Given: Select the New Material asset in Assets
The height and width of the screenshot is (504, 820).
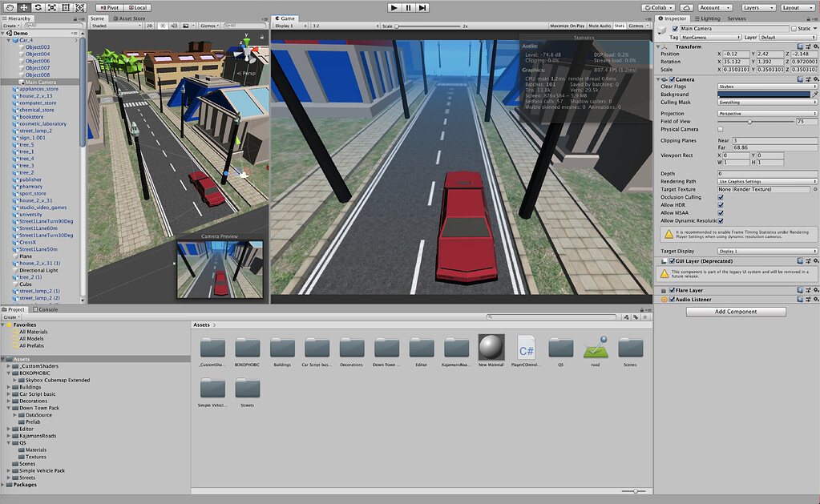Looking at the screenshot, I should (x=492, y=347).
